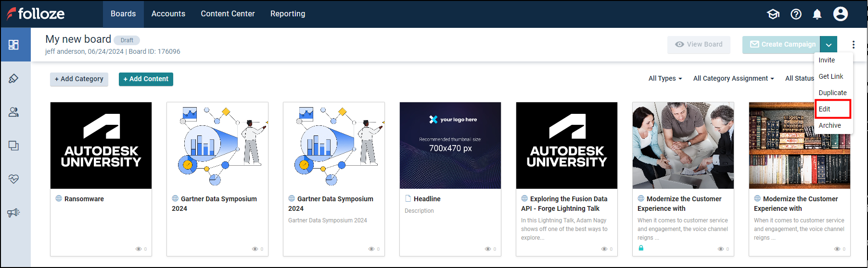
Task: Open the user profile avatar
Action: pos(840,14)
